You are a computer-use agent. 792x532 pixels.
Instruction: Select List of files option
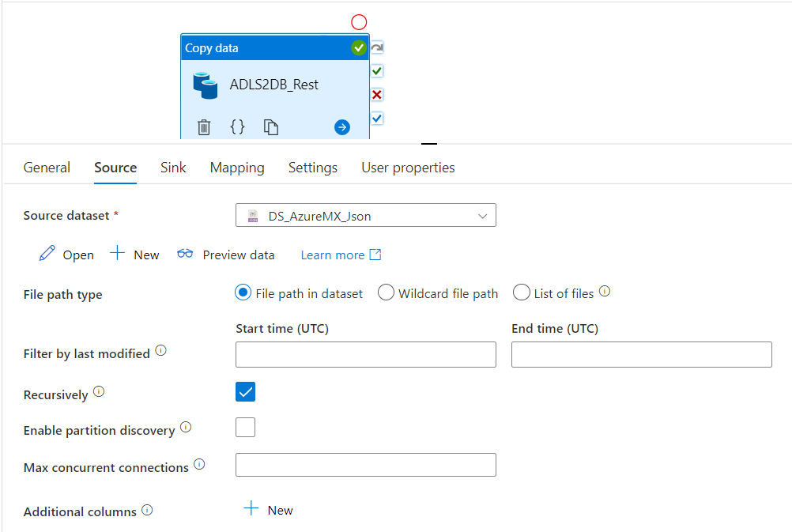[x=521, y=292]
